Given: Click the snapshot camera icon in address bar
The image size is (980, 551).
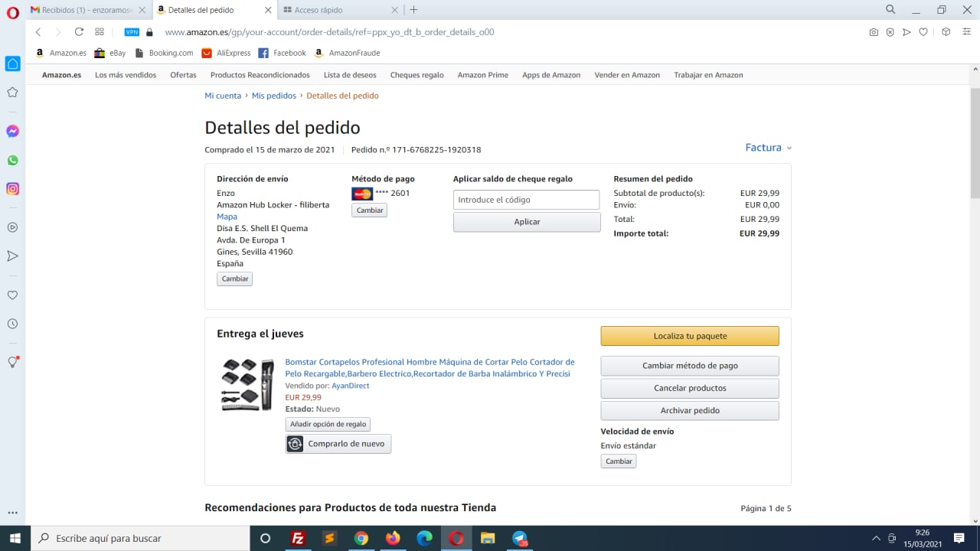Looking at the screenshot, I should [874, 32].
